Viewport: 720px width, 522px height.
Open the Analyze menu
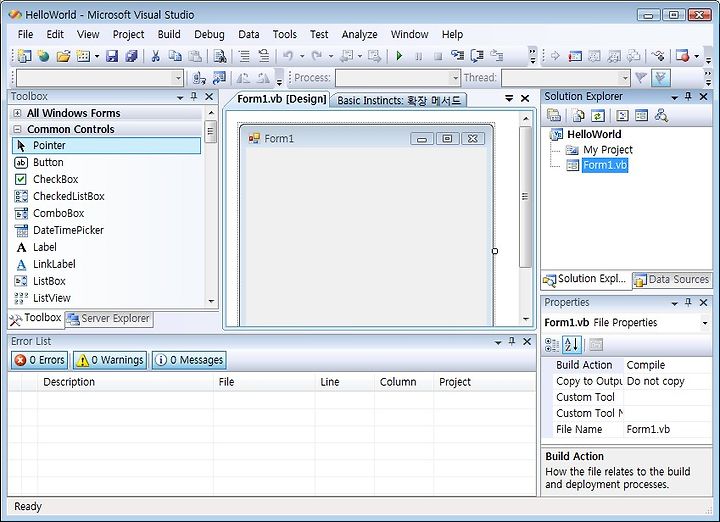tap(359, 34)
